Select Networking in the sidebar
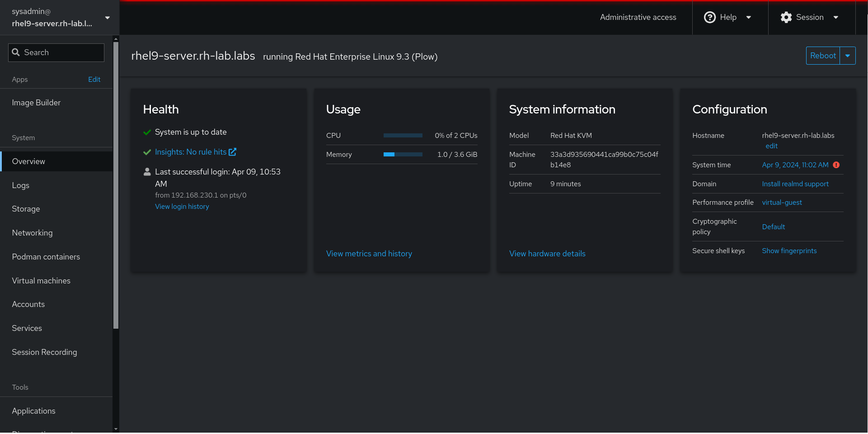 [x=32, y=232]
